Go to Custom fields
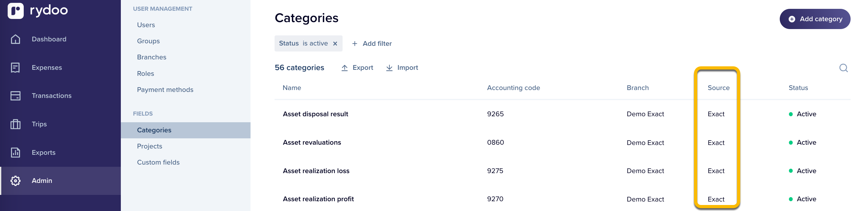Screen dimensions: 868x211 click(x=158, y=162)
